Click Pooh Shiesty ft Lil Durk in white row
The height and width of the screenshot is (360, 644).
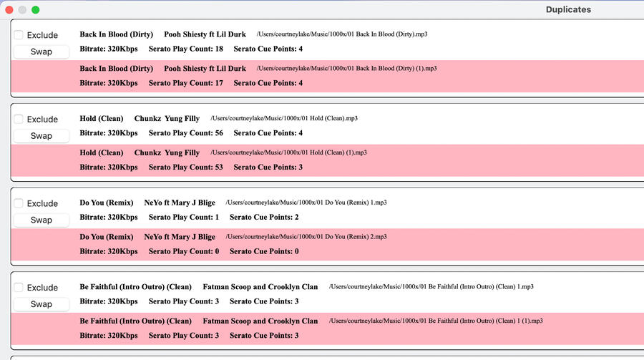click(x=205, y=34)
